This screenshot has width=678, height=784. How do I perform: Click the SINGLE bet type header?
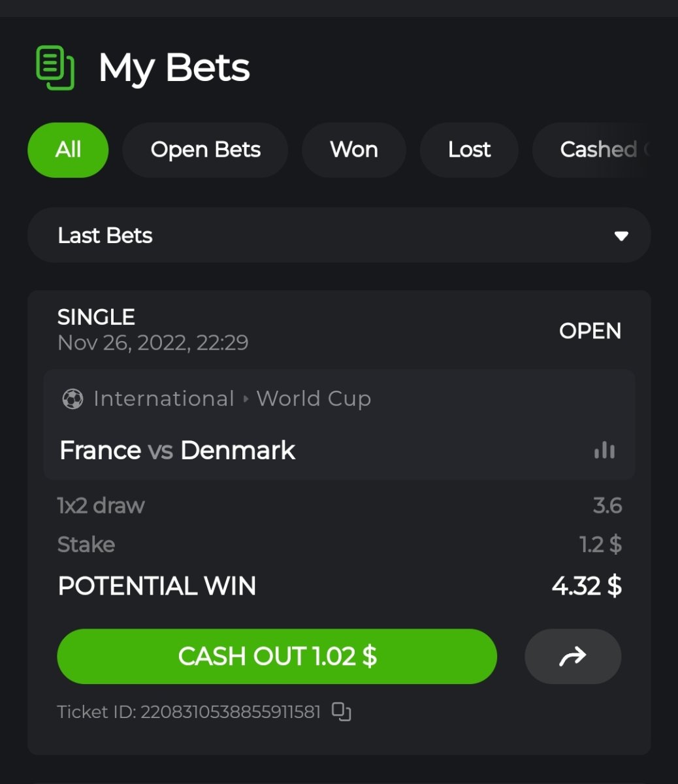(96, 317)
